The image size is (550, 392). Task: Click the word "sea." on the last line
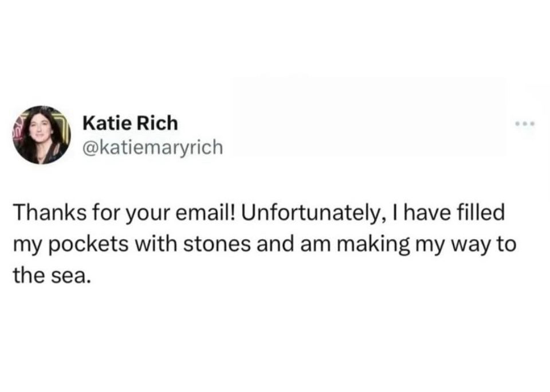pyautogui.click(x=73, y=275)
